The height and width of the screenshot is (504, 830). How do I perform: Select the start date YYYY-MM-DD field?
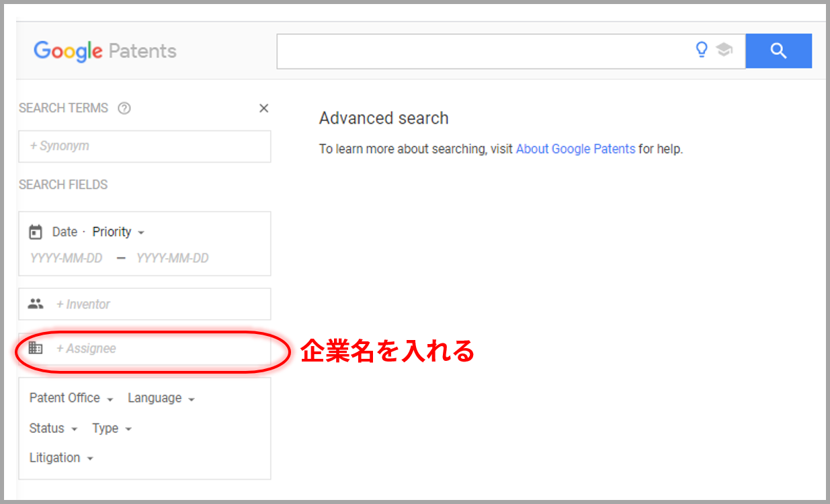(x=67, y=258)
